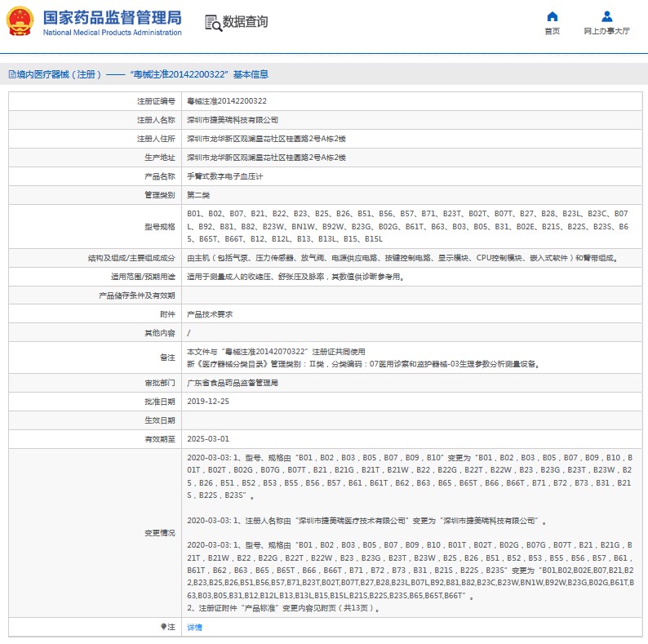The height and width of the screenshot is (644, 648).
Task: Click the 适用范围/预期用途 label
Action: pyautogui.click(x=143, y=277)
